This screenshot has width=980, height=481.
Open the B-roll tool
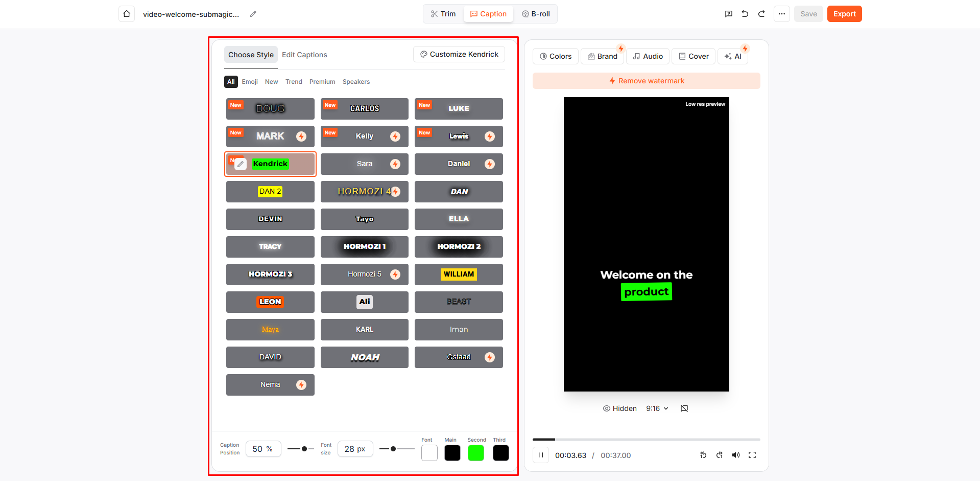536,14
